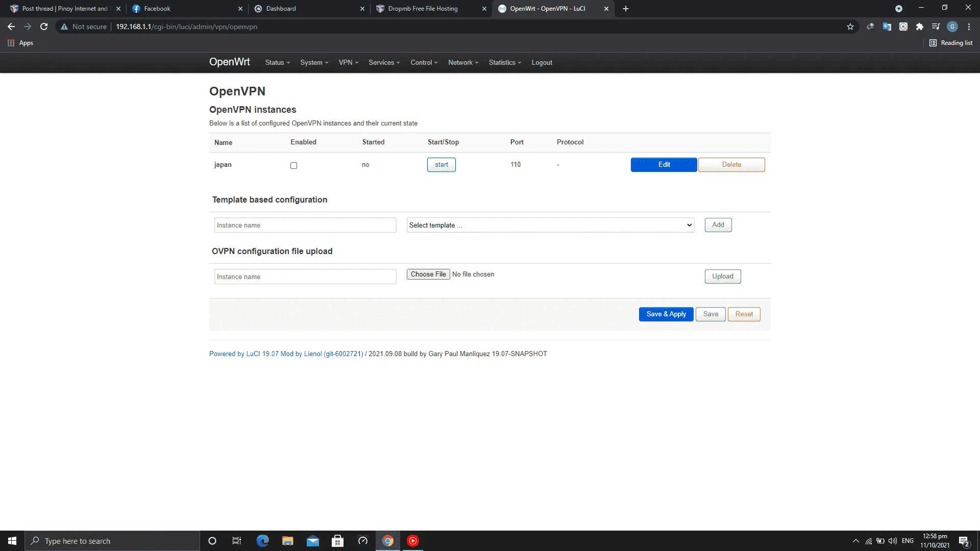Expand the Services menu
980x551 pixels.
tap(384, 63)
